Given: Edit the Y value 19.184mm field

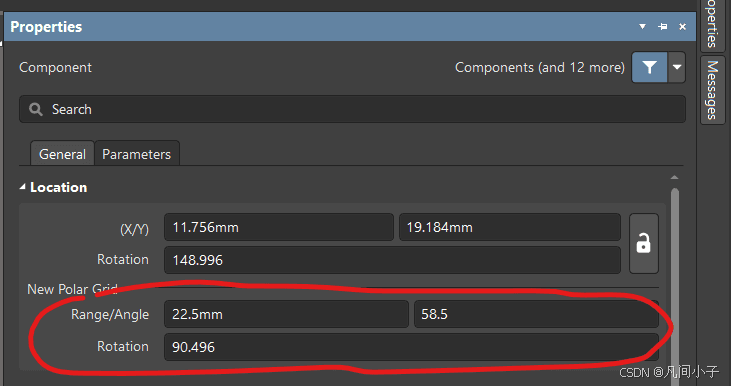Looking at the screenshot, I should coord(510,227).
